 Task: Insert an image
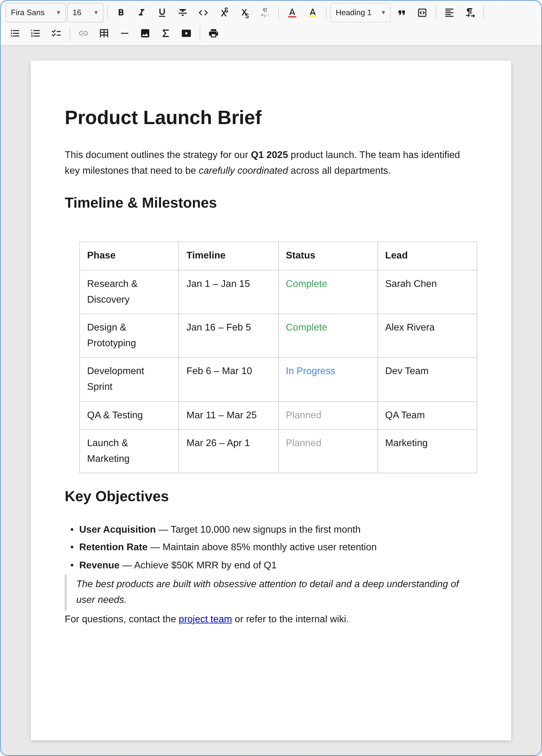[x=145, y=33]
